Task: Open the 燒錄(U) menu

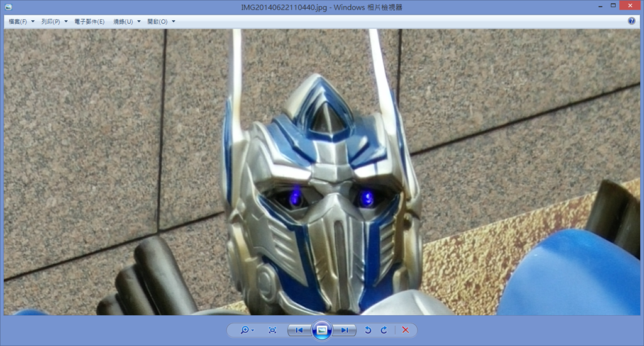Action: pos(123,21)
